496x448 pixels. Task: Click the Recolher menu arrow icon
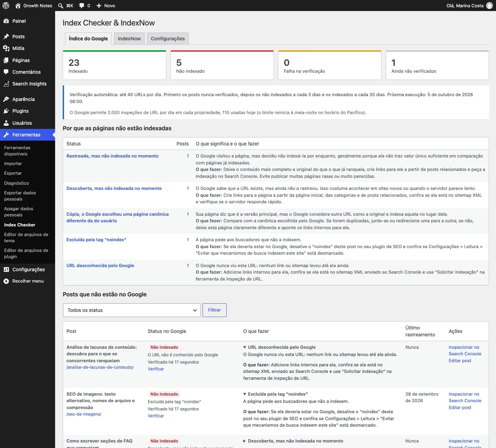[6, 281]
